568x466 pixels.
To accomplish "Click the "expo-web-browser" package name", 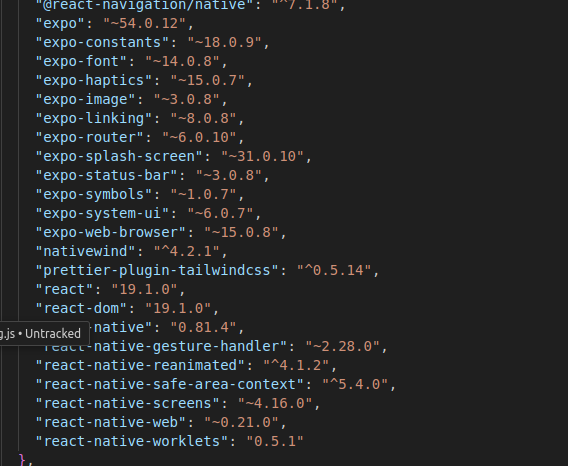I will [x=111, y=232].
